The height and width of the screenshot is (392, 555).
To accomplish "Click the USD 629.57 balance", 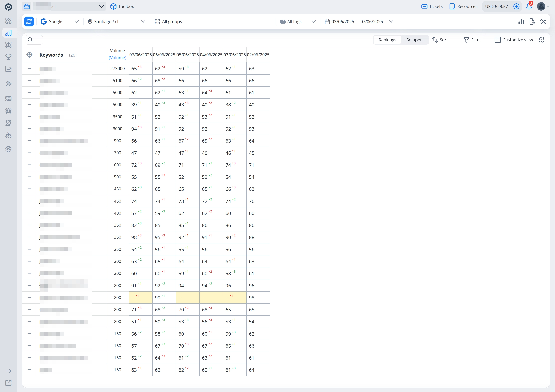I will (497, 6).
